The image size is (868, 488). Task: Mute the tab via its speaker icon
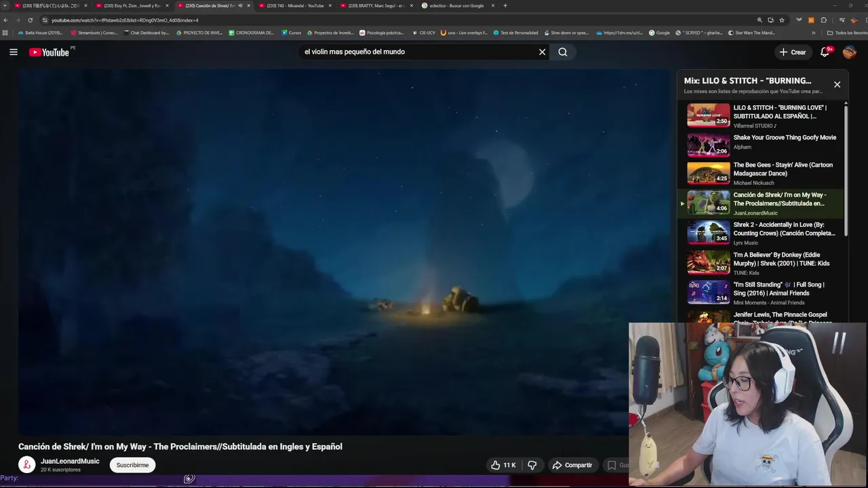click(240, 5)
